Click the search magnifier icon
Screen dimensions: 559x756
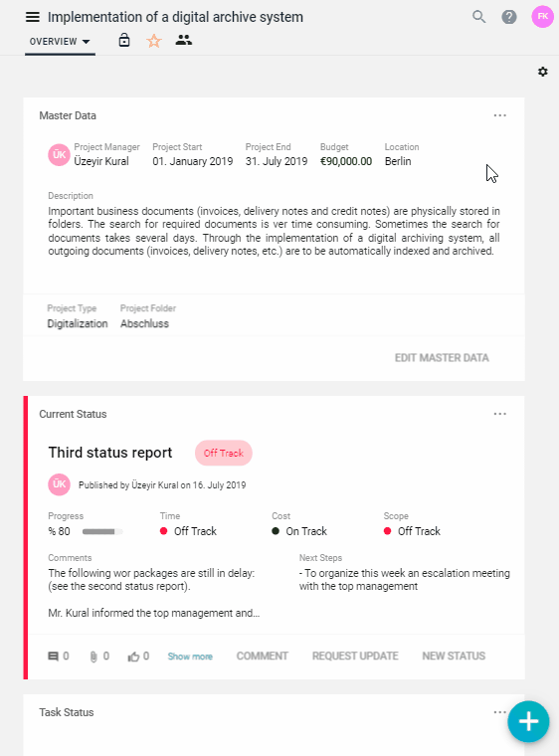[x=479, y=17]
